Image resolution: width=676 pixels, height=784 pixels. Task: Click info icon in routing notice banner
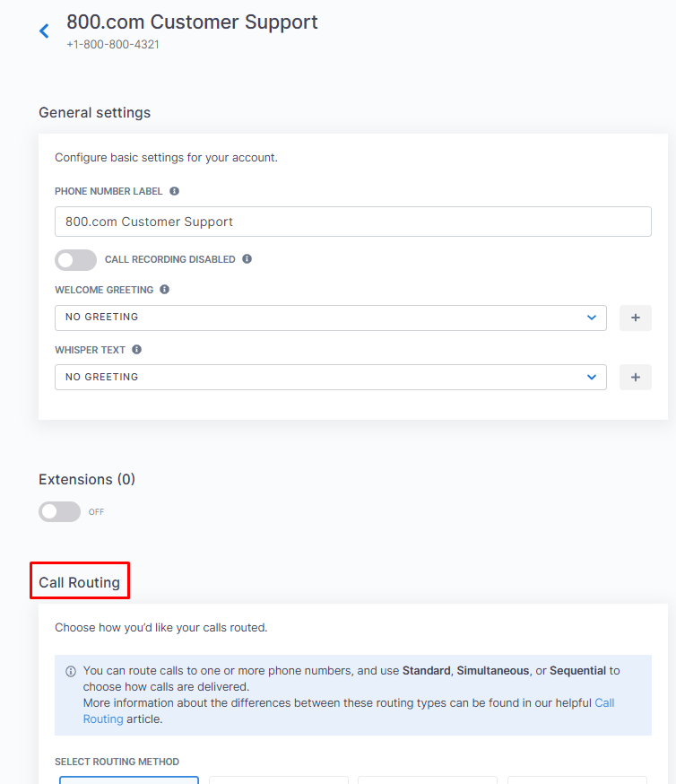click(71, 671)
